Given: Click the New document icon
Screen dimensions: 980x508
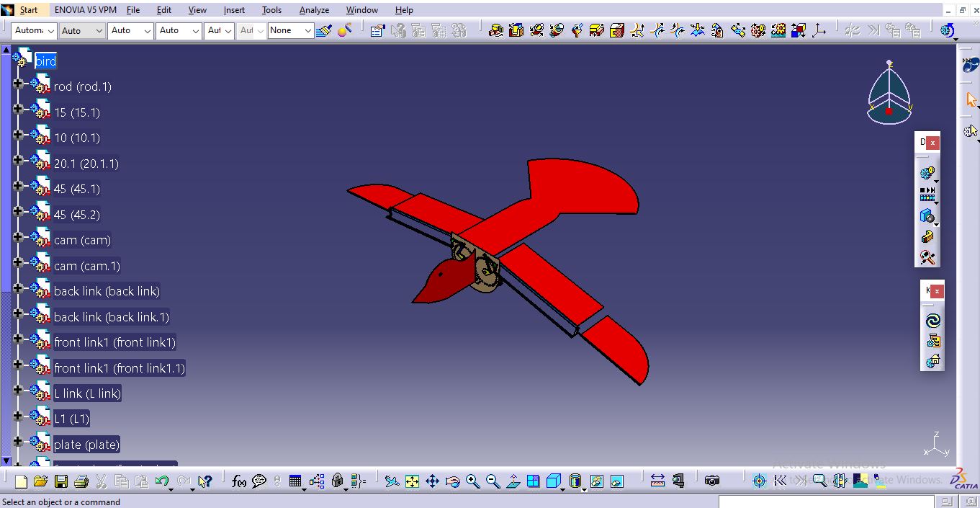Looking at the screenshot, I should coord(21,481).
